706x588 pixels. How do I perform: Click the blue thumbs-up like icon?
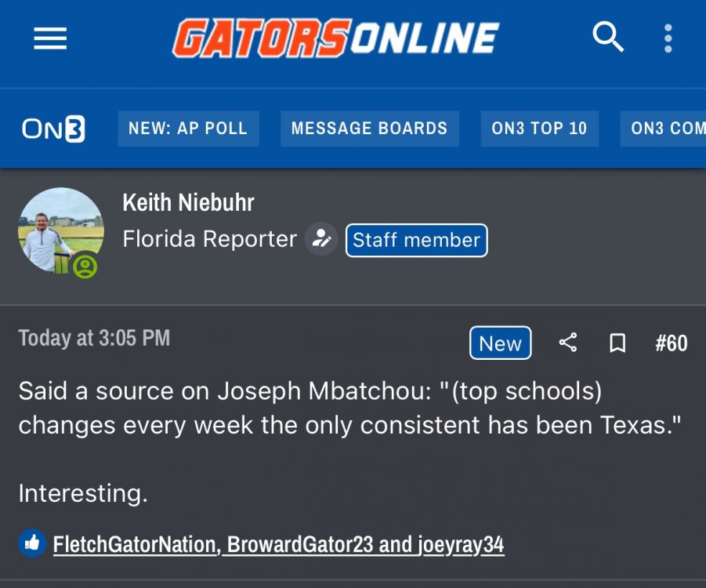32,543
